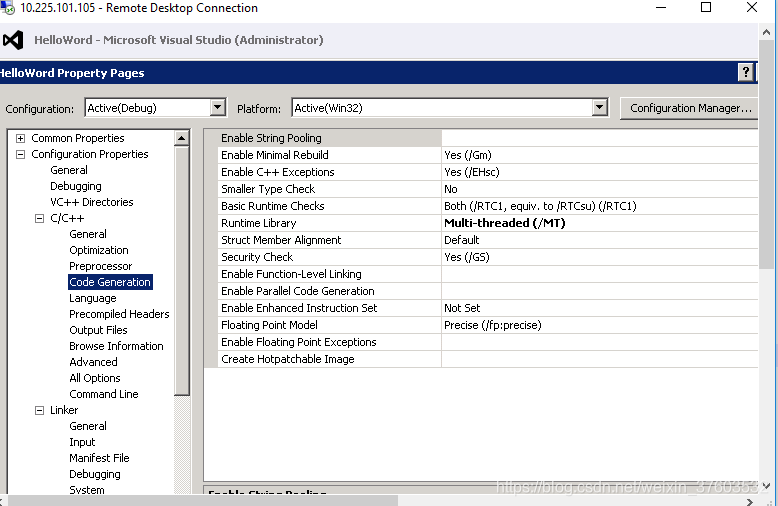Select Enable C++ Exceptions property
The image size is (778, 506).
tap(329, 172)
